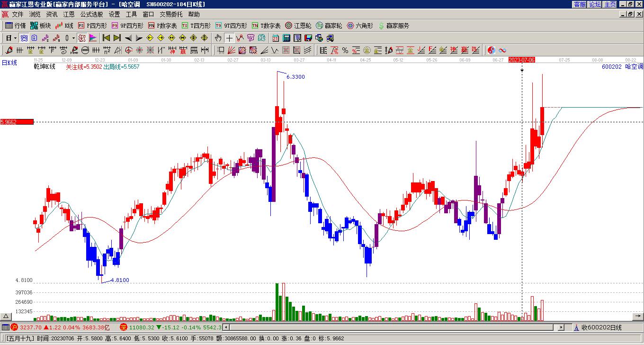Screen dimensions: 644x345
Task: Open the 浏览 menu
Action: coord(35,15)
